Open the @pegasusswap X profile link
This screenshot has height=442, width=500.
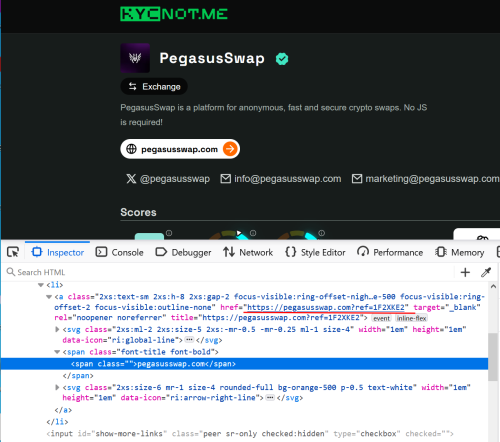tap(168, 179)
